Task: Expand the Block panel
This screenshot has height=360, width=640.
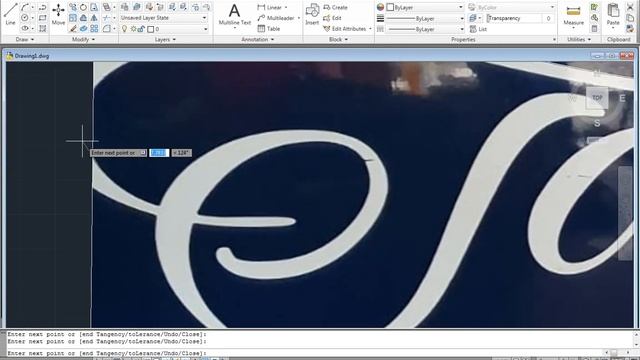Action: pos(338,40)
